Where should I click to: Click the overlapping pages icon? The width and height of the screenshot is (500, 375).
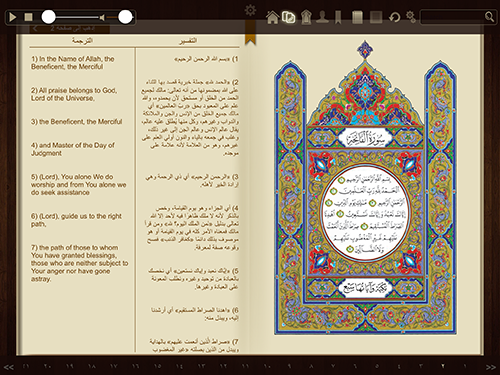(x=289, y=17)
